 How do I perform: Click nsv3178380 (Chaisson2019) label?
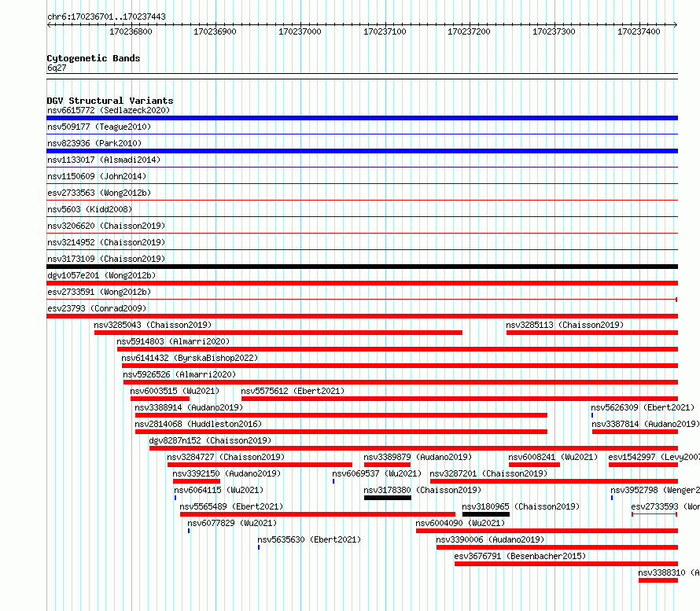click(422, 490)
